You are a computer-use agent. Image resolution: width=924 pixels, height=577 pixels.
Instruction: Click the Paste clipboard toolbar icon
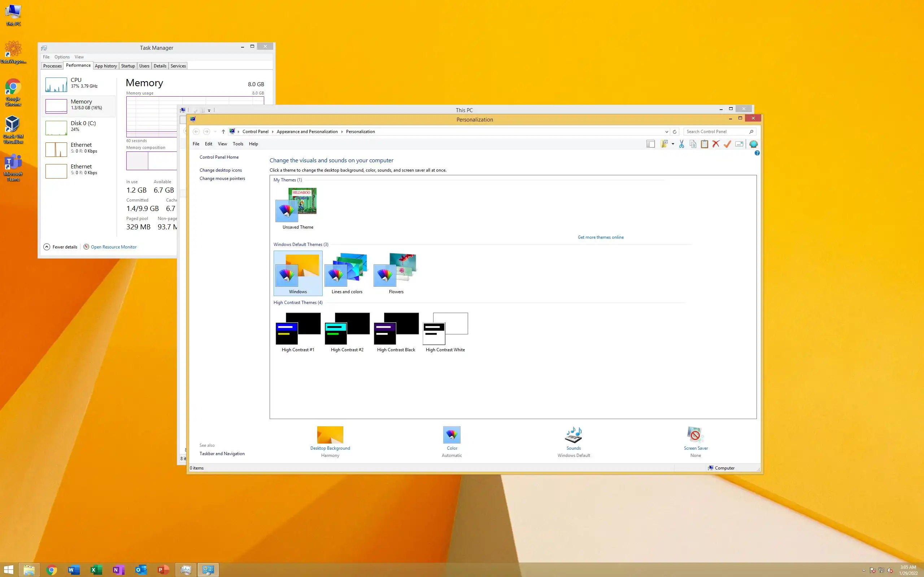coord(705,144)
